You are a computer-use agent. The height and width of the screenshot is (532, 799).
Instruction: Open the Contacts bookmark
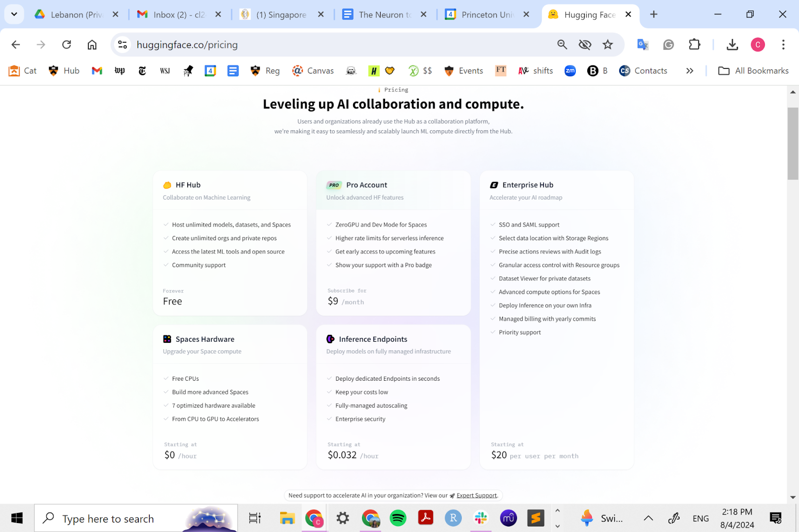click(643, 71)
